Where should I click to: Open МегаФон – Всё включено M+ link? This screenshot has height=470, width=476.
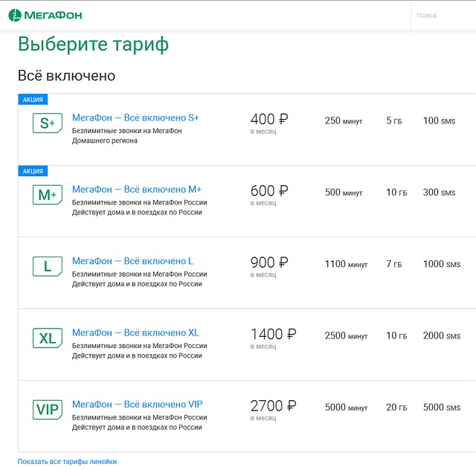[x=137, y=190]
